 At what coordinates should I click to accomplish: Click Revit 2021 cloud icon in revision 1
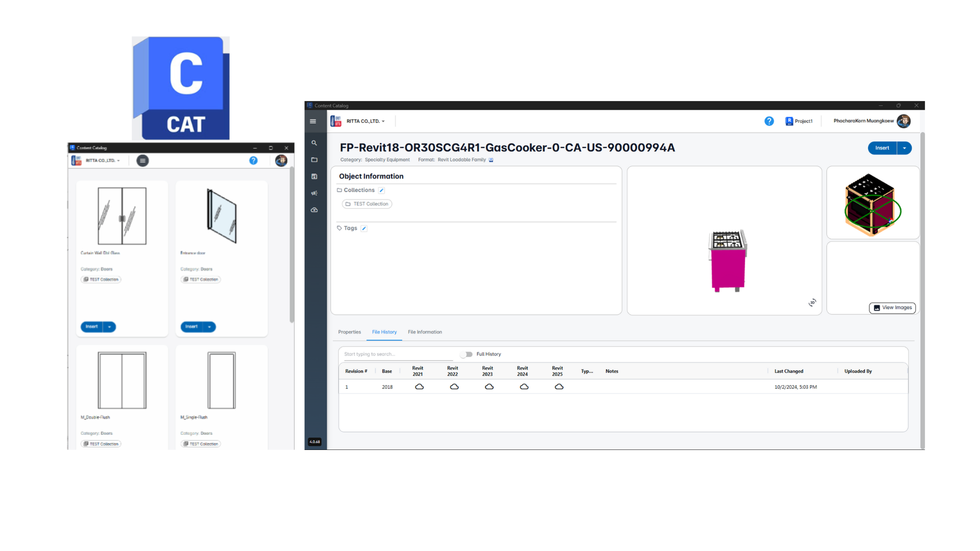point(419,387)
